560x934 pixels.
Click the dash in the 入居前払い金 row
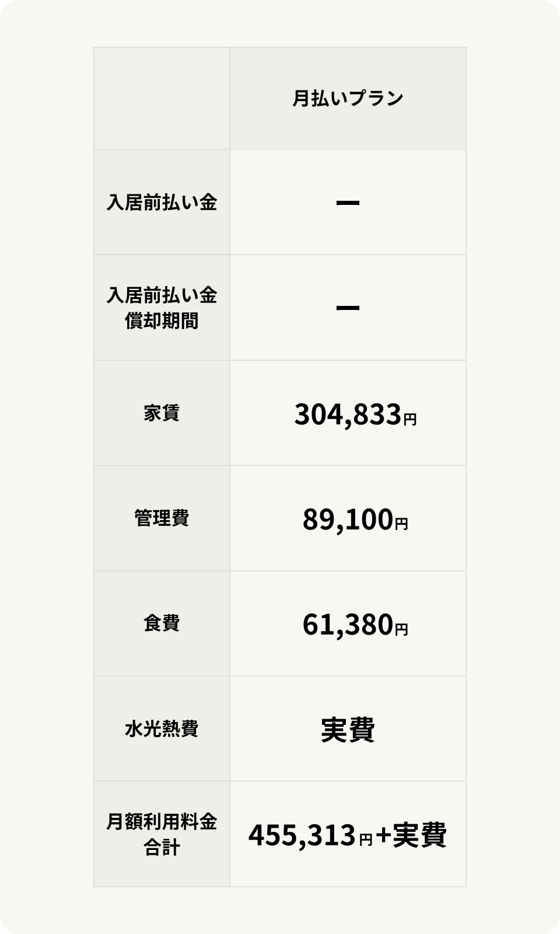[x=348, y=203]
